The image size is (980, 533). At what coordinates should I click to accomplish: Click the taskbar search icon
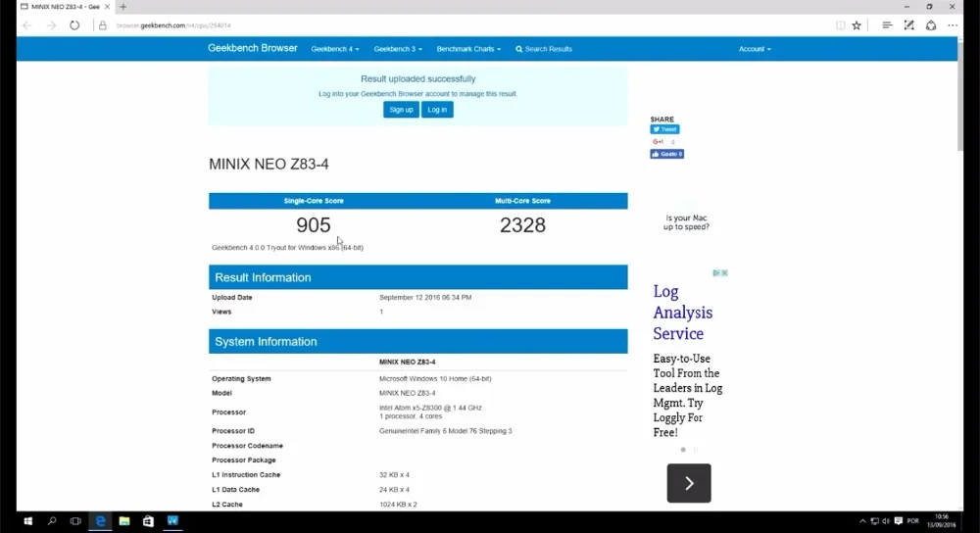point(52,521)
